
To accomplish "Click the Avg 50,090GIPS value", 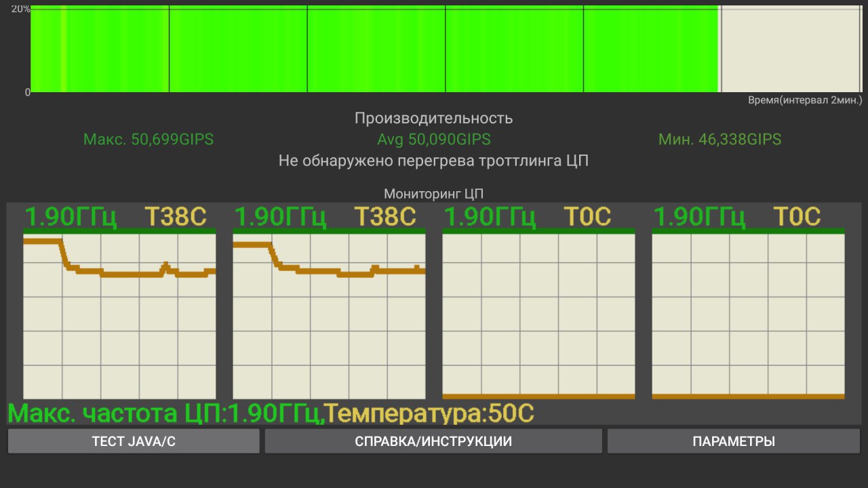I will click(434, 140).
